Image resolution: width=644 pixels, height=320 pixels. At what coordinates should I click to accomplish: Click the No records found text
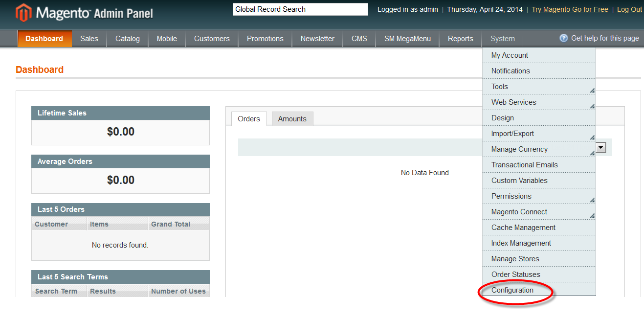[120, 245]
